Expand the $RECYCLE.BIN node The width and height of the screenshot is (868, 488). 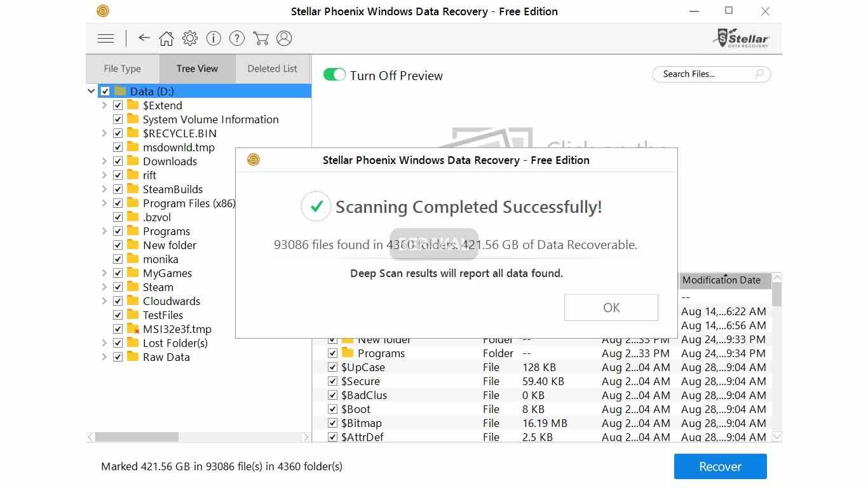104,133
